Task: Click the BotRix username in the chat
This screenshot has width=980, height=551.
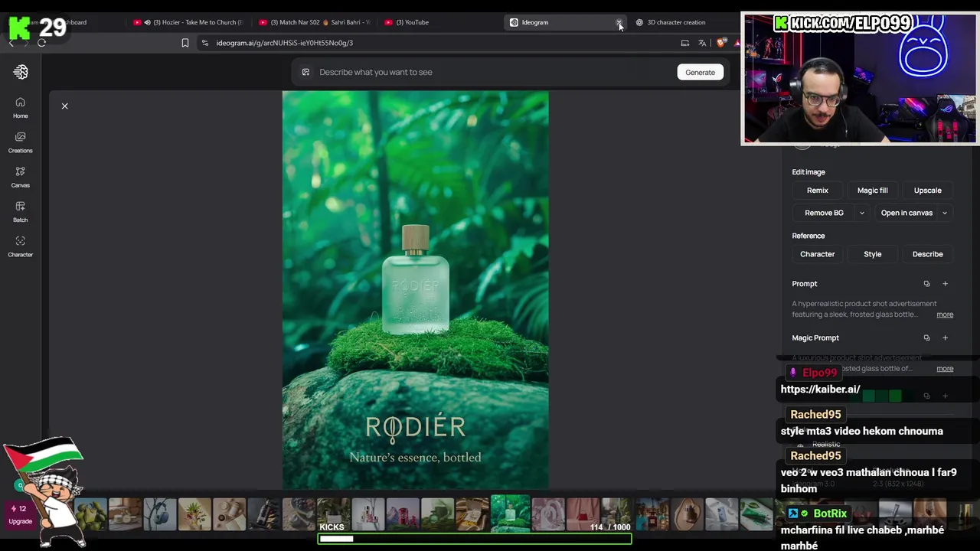Action: (x=830, y=514)
